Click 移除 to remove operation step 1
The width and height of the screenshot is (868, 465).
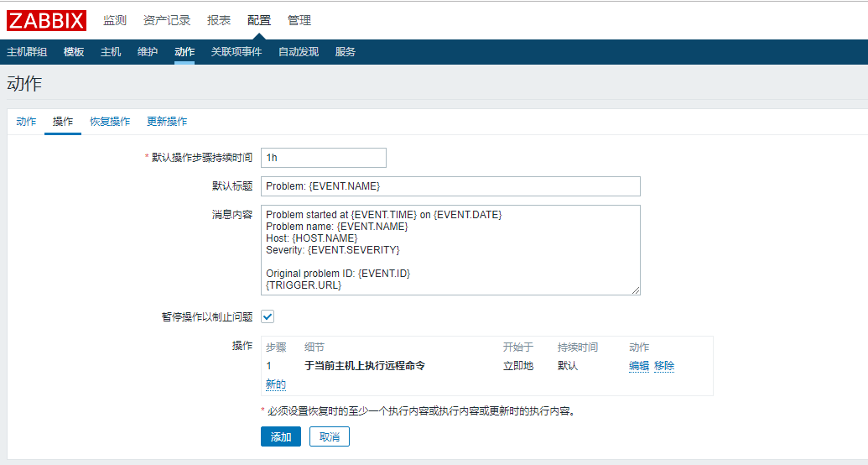[x=664, y=366]
